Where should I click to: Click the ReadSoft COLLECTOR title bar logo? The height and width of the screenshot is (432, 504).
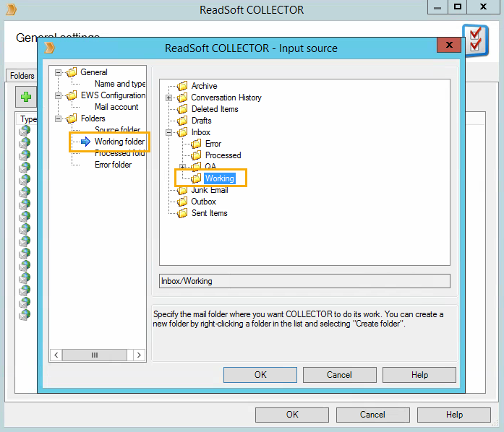coord(12,9)
